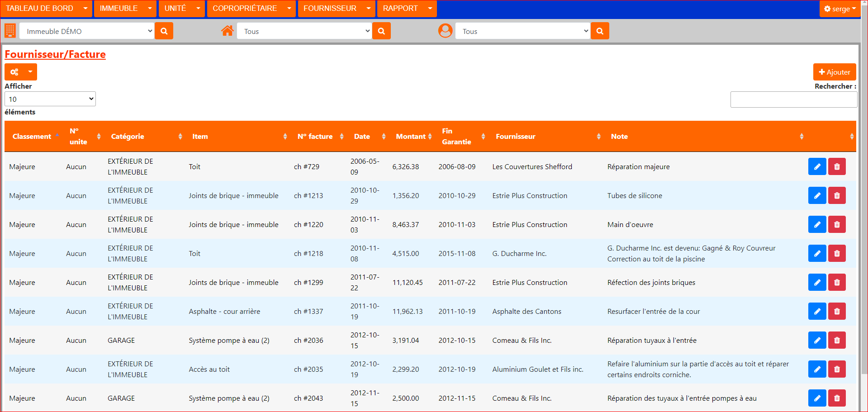Open the Immeuble DÉMO building dropdown
Image resolution: width=868 pixels, height=412 pixels.
point(87,31)
